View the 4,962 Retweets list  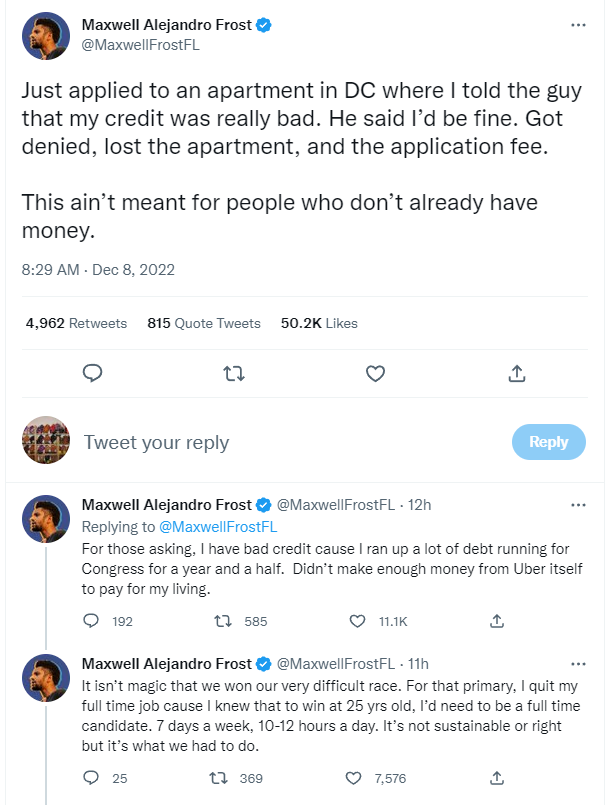point(76,323)
